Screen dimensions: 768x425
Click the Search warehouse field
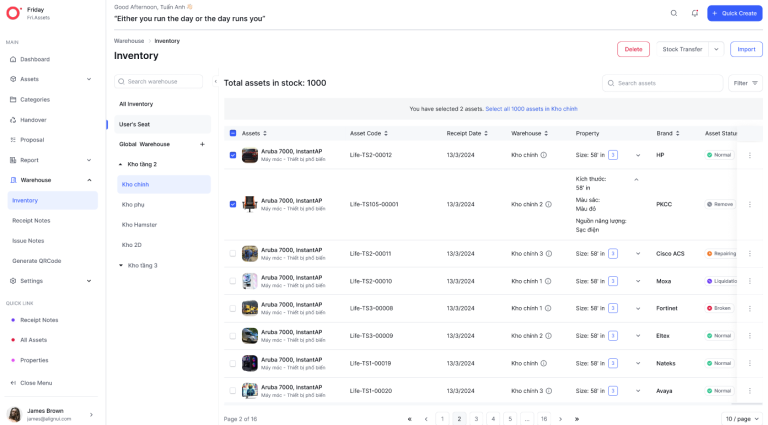coord(158,81)
